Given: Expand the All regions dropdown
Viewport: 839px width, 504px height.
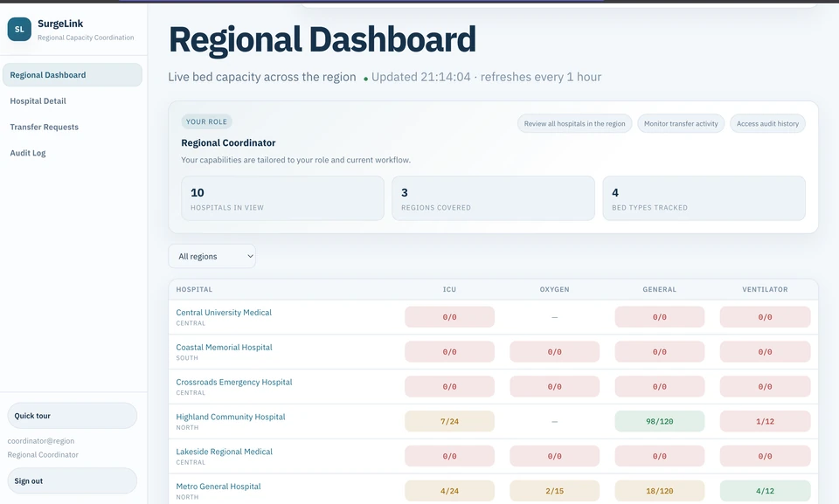Looking at the screenshot, I should [211, 256].
